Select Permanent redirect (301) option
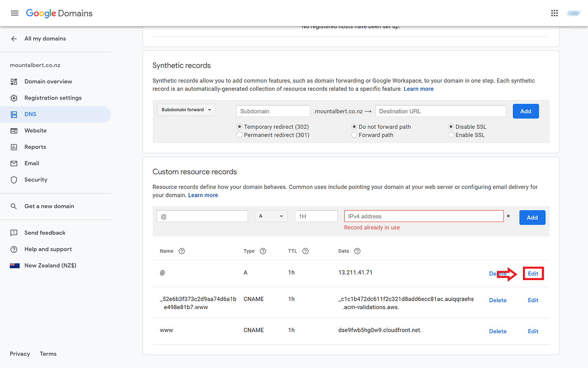 coord(239,135)
